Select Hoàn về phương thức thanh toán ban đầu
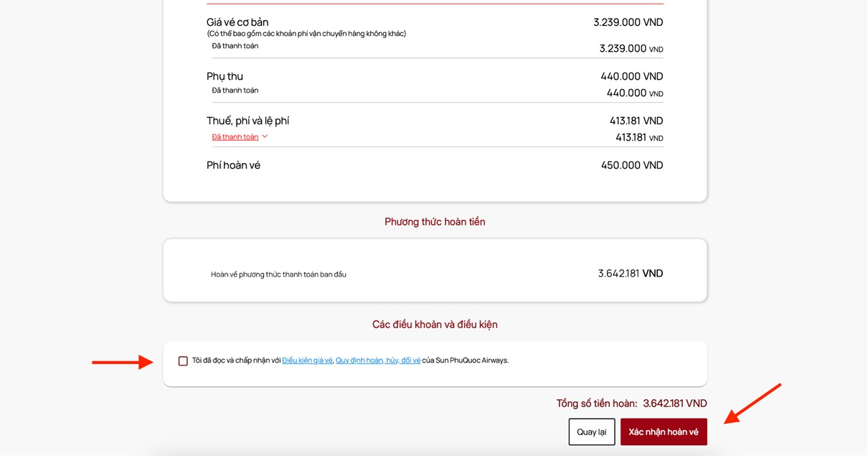 coord(278,274)
